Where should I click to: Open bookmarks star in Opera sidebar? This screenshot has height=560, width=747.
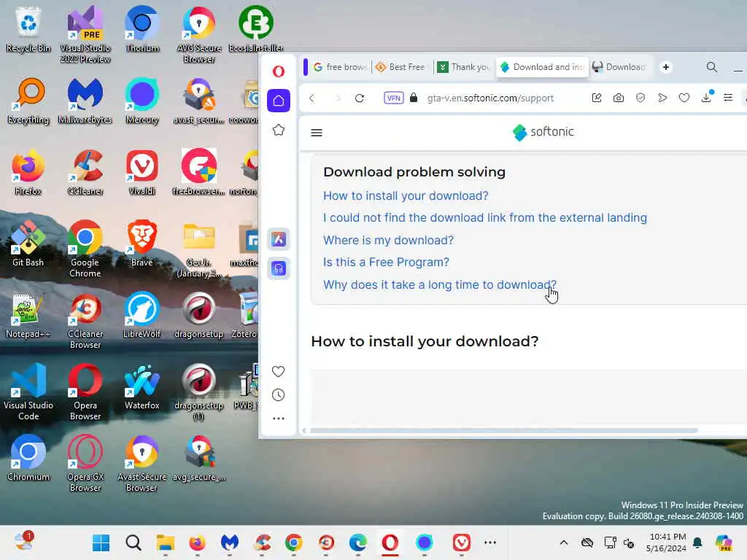(279, 130)
